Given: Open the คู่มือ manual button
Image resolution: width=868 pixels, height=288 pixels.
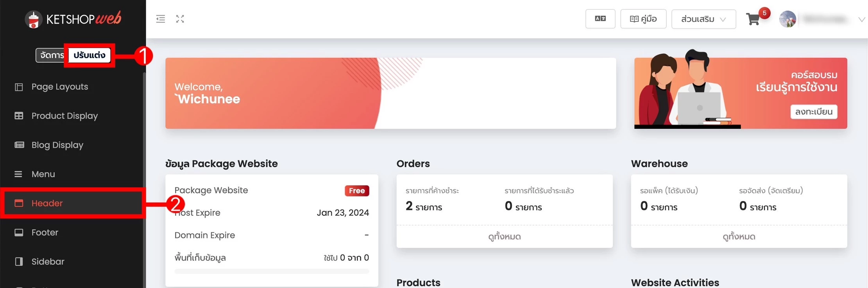Looking at the screenshot, I should pos(643,19).
